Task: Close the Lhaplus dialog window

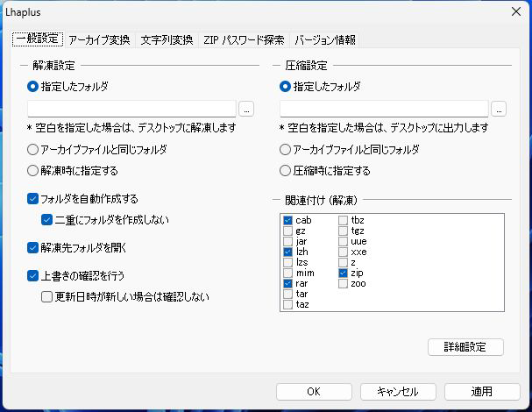Action: [515, 12]
